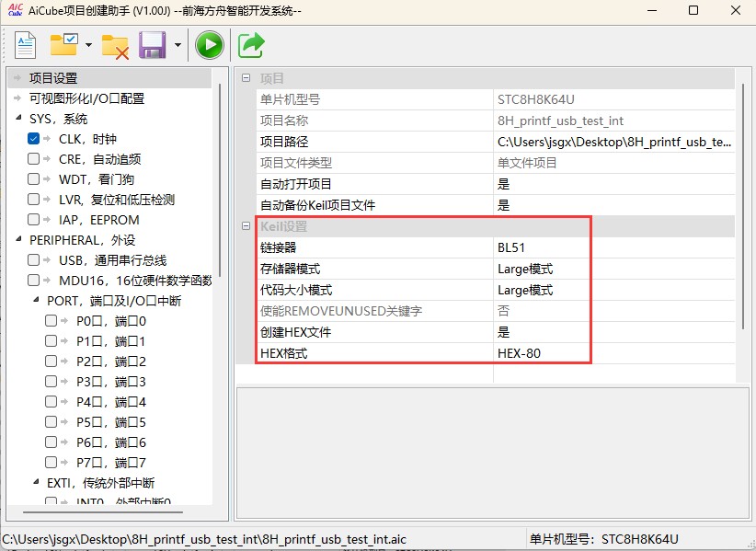Open dropdown arrow beside save icon

tap(178, 45)
